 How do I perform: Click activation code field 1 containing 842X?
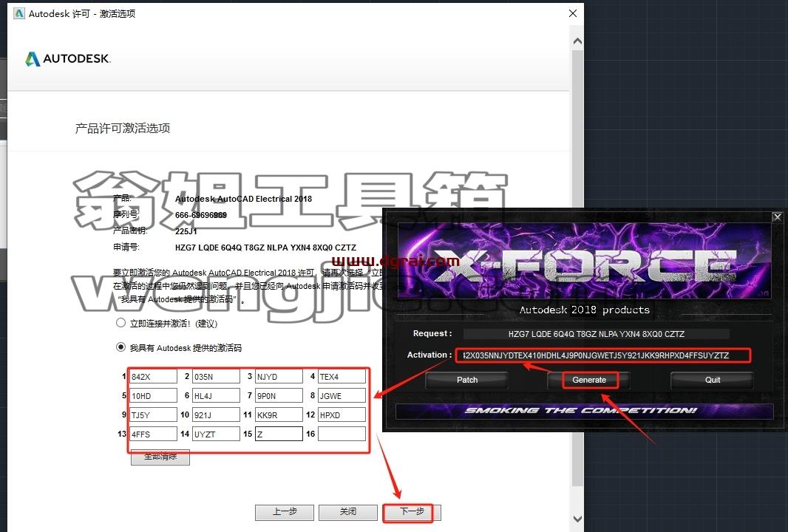pos(153,377)
